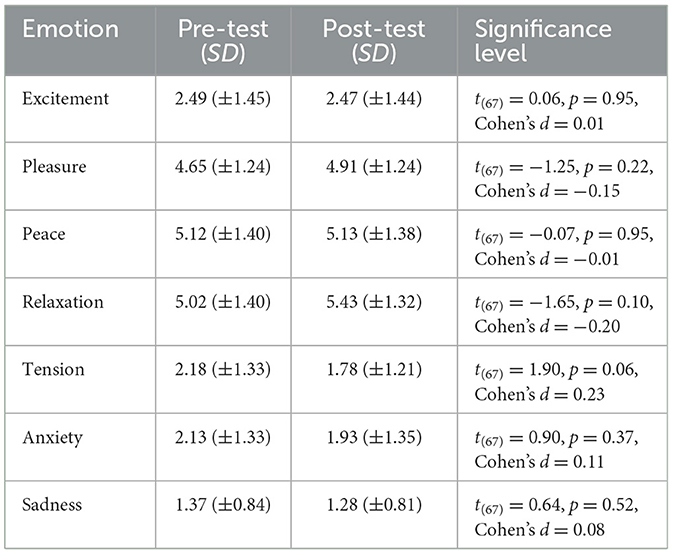Select post-test value 4.91 (±1.24)

(x=374, y=167)
